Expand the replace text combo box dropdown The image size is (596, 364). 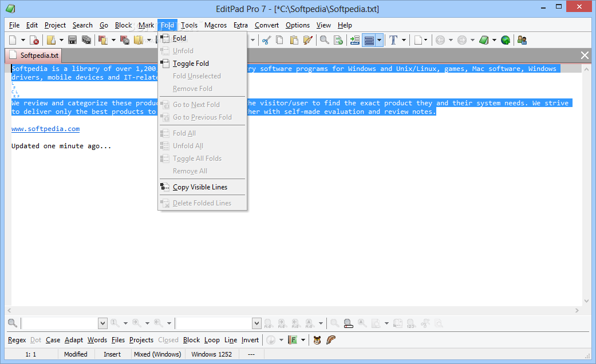click(256, 323)
